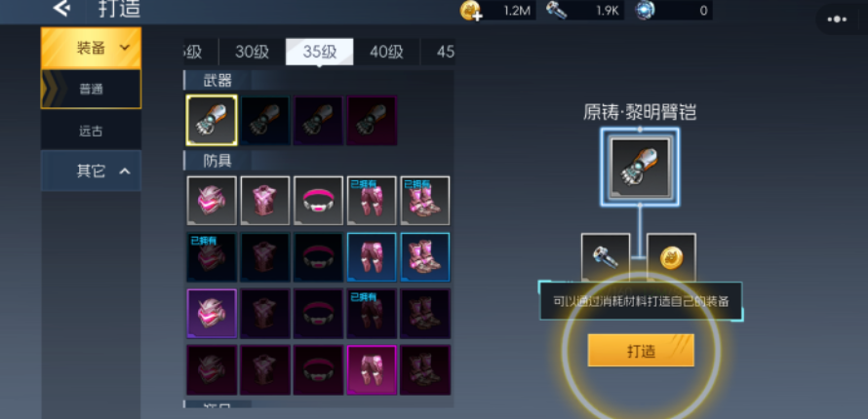Choose the pink belt in first armor row
The width and height of the screenshot is (868, 419).
318,201
